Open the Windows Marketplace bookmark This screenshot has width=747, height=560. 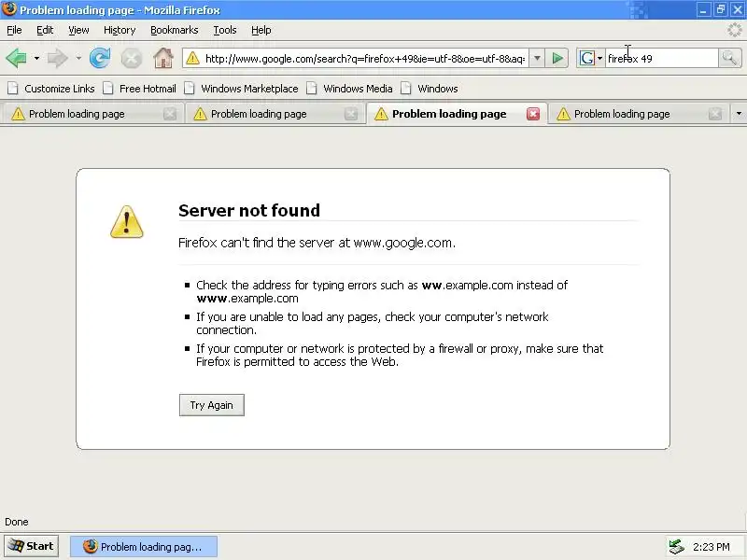pos(242,89)
